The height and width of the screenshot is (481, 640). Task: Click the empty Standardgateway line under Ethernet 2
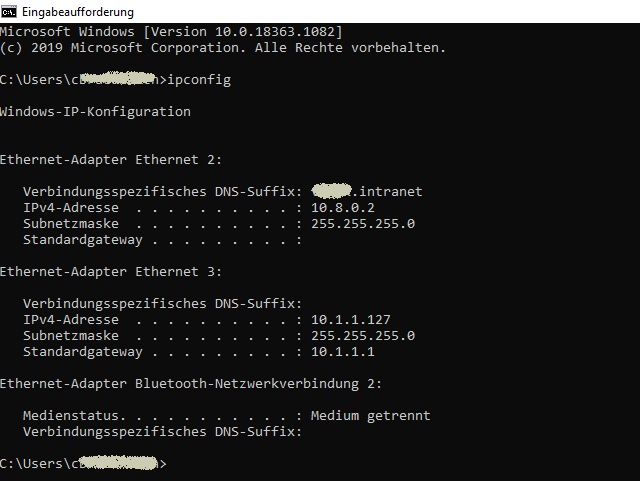point(162,240)
